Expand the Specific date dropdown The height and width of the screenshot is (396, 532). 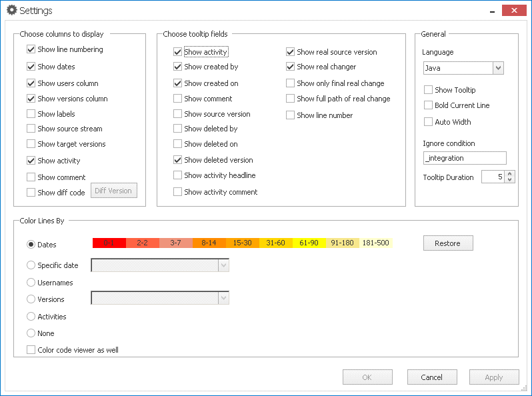click(223, 265)
